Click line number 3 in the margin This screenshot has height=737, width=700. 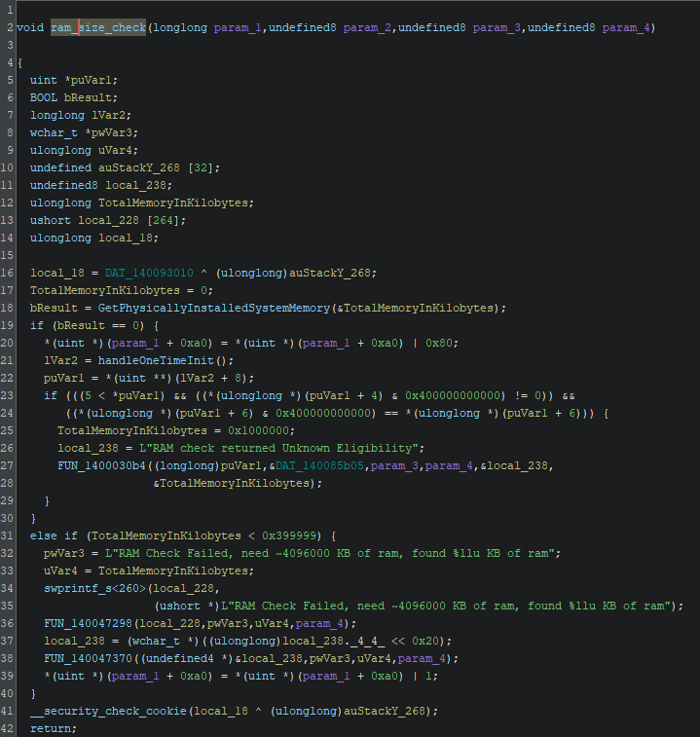click(11, 45)
